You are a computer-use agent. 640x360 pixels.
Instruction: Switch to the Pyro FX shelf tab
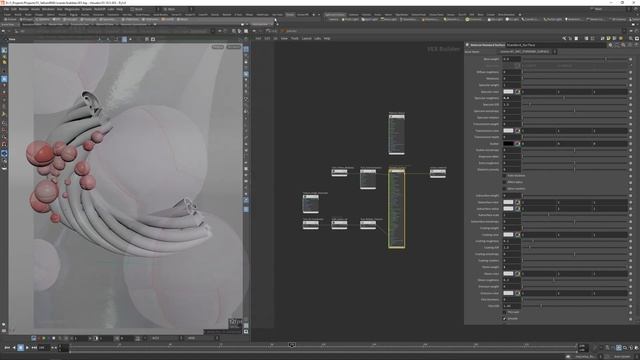pos(462,14)
